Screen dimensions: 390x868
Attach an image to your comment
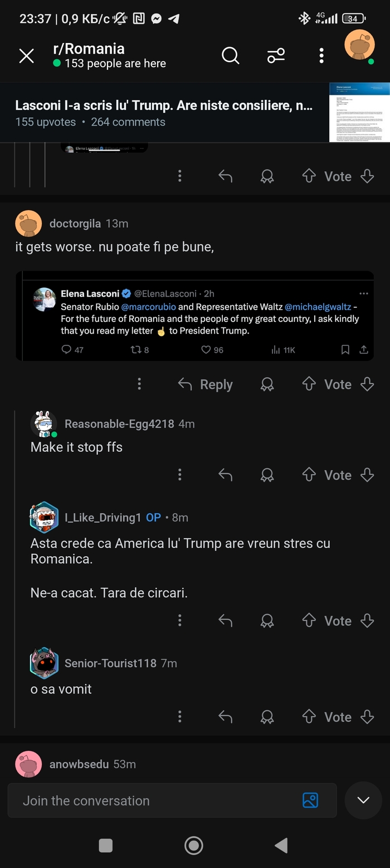310,801
